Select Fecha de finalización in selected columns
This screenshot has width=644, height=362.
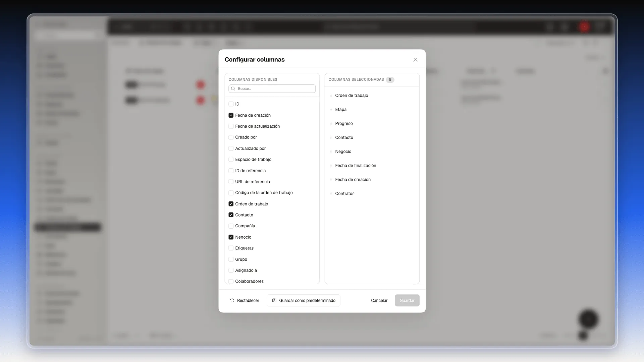pyautogui.click(x=356, y=166)
